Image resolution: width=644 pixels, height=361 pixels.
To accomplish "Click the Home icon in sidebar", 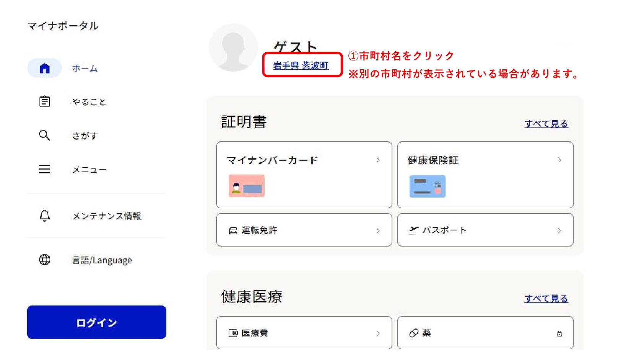I will (x=45, y=68).
